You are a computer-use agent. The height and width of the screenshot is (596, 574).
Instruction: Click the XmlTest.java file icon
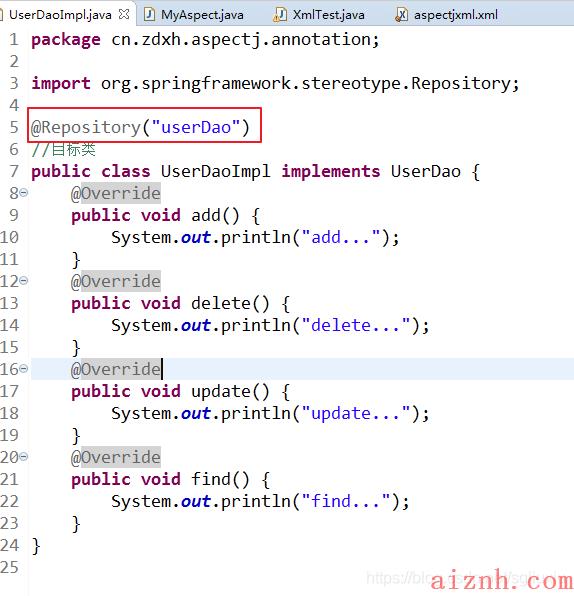pyautogui.click(x=280, y=15)
